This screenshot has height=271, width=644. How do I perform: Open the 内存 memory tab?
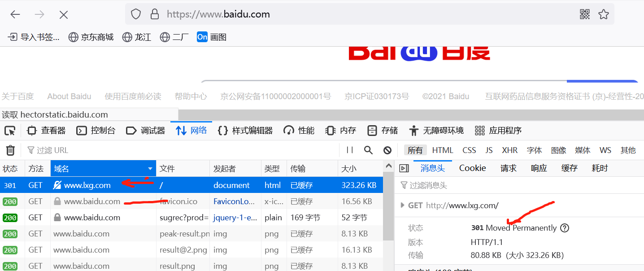[340, 131]
